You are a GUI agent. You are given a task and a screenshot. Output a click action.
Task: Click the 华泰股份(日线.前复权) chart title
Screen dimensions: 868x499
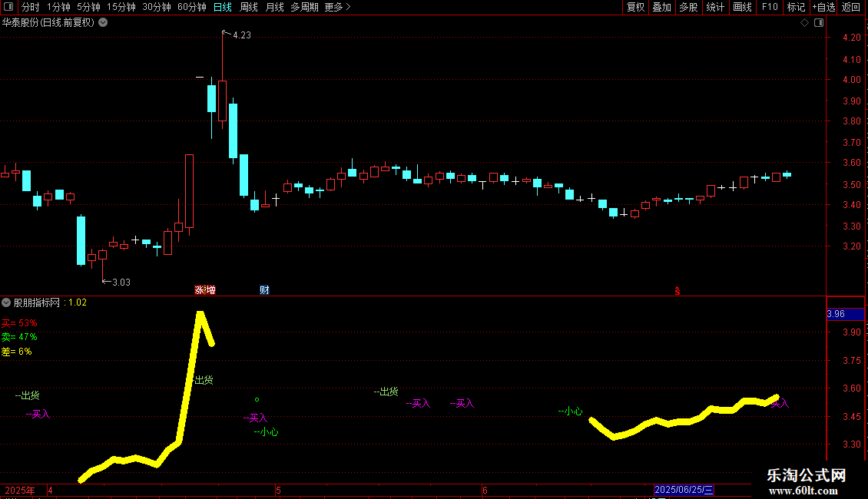[x=48, y=23]
